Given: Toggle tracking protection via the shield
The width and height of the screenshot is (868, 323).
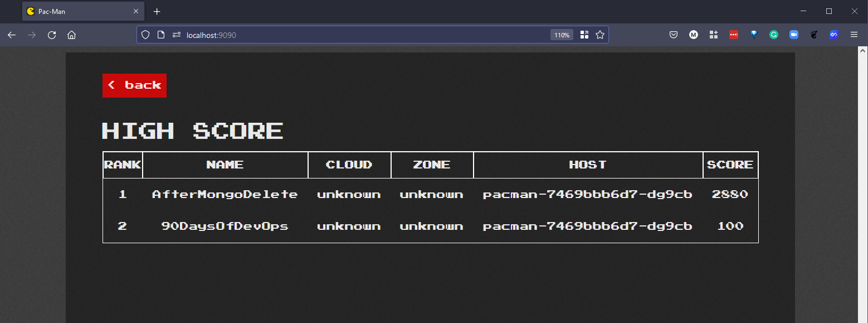Looking at the screenshot, I should 145,35.
